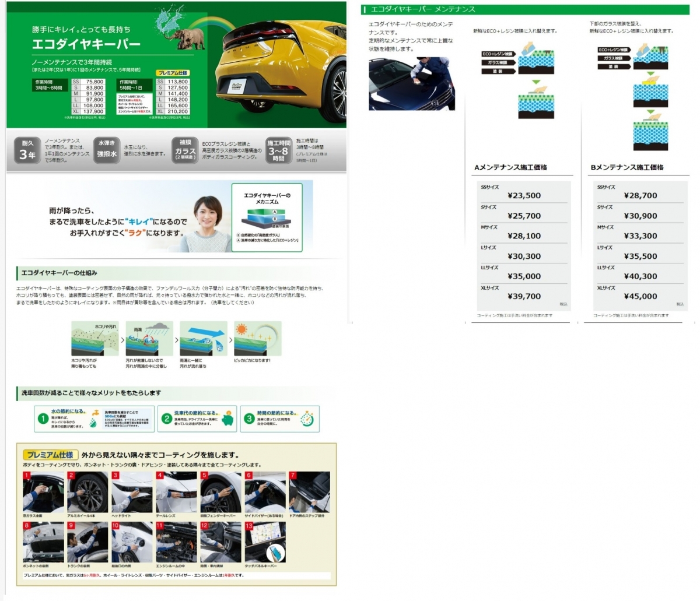Open the タッチパネルキーパー photo numbered 13

[x=265, y=542]
